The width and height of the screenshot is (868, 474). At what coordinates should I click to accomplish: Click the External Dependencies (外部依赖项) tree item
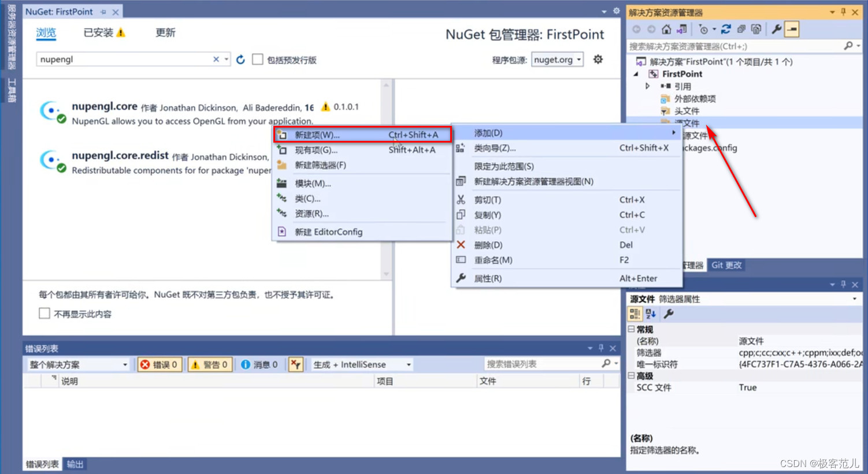[x=695, y=99]
